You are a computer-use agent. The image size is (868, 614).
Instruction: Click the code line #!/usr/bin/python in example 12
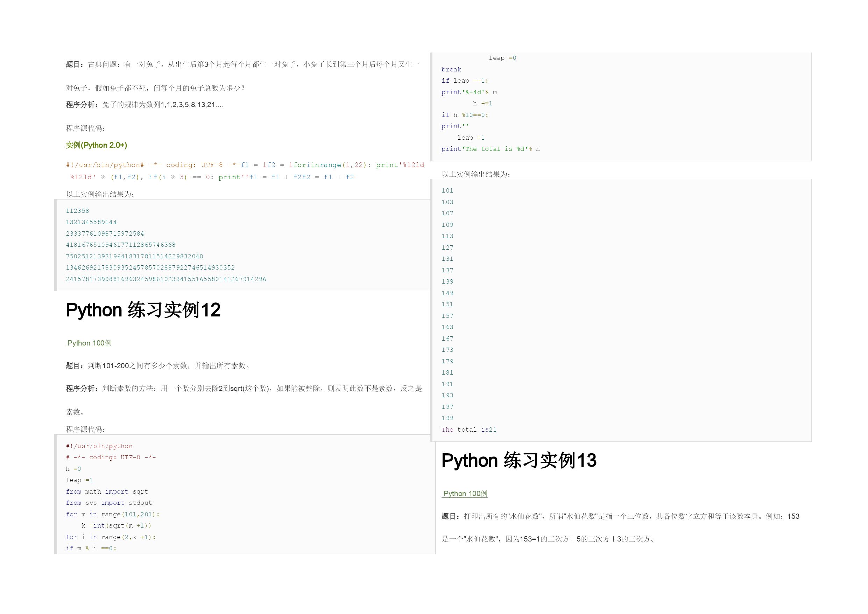tap(99, 446)
